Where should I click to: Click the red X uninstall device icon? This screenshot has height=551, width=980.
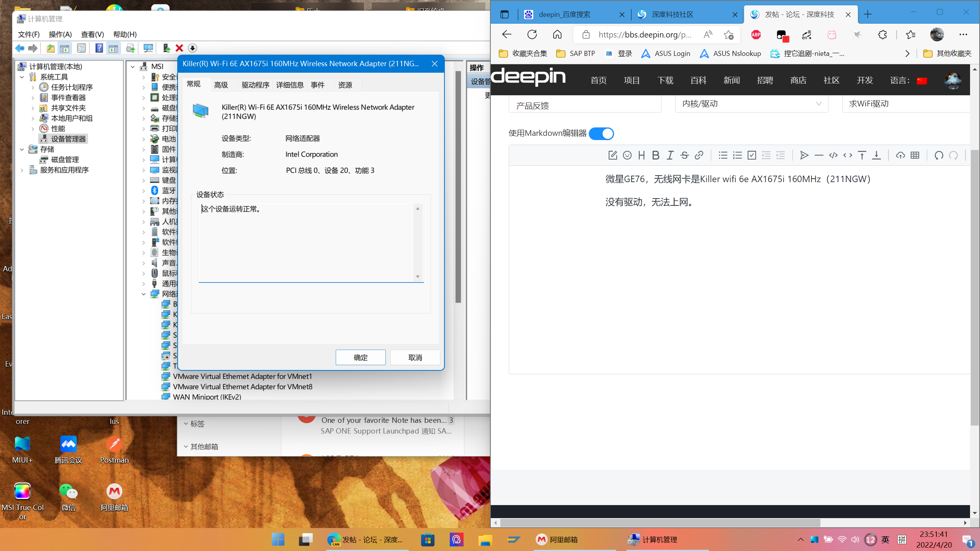(179, 48)
